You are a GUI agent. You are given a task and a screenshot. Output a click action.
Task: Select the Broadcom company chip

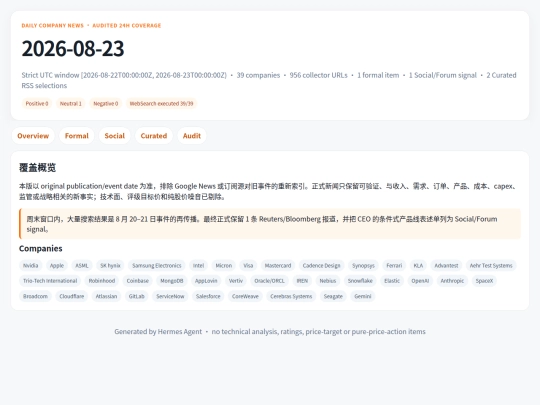point(35,296)
